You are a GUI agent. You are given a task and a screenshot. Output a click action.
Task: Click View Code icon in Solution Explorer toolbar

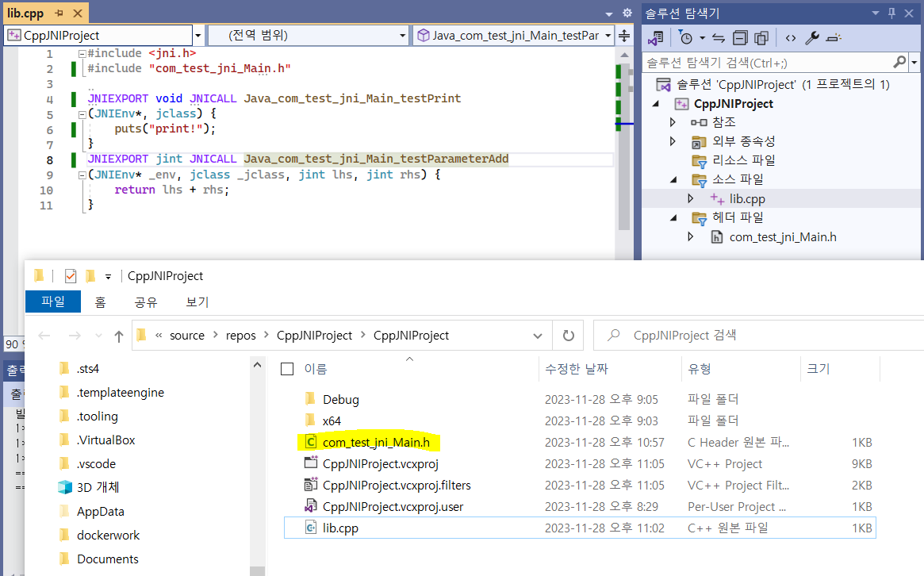point(791,38)
